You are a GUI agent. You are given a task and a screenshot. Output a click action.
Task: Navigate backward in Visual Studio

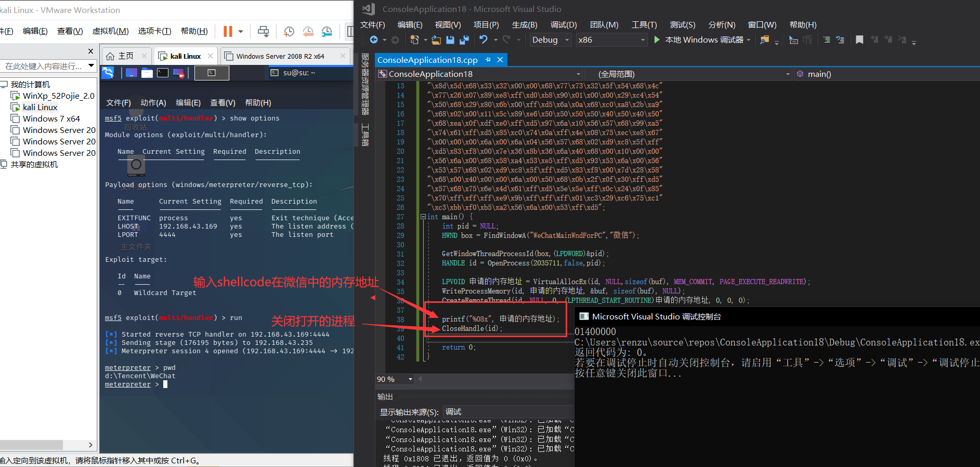coord(374,40)
